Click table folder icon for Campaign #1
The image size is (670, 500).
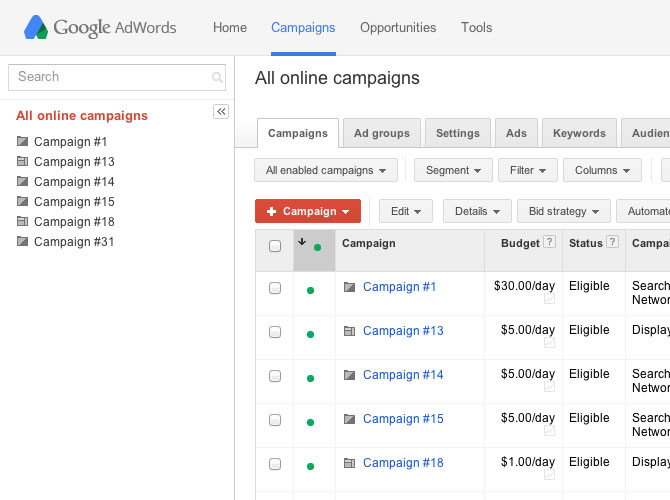(x=350, y=287)
